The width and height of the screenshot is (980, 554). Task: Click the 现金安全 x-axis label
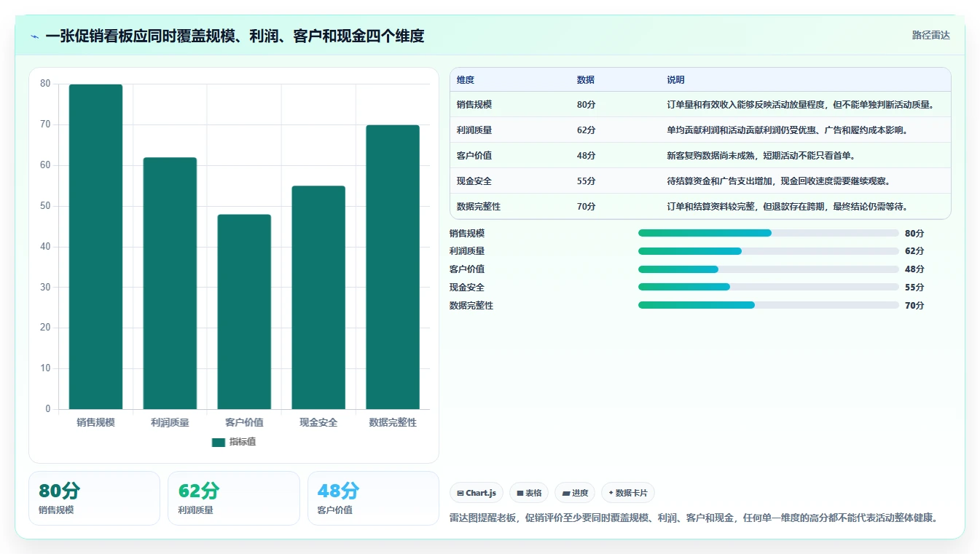(x=318, y=422)
